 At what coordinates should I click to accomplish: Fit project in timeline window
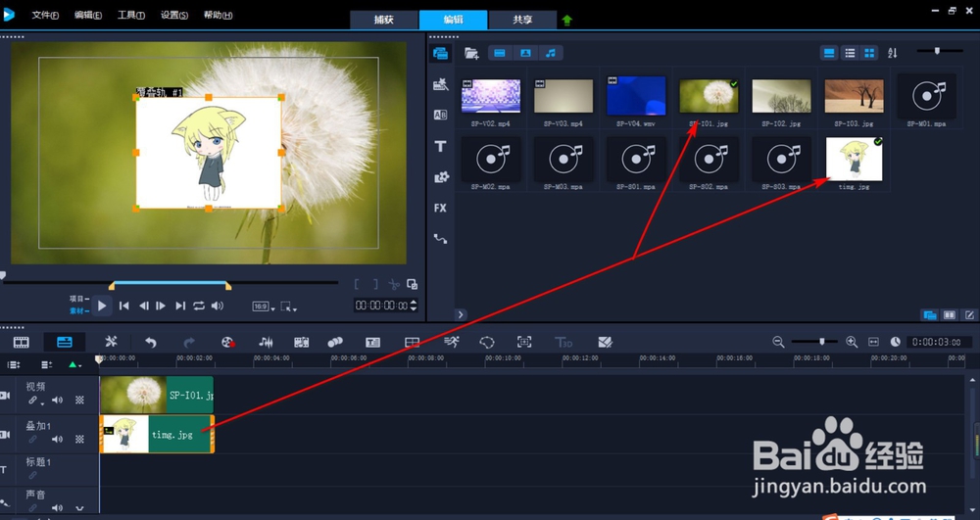click(874, 342)
